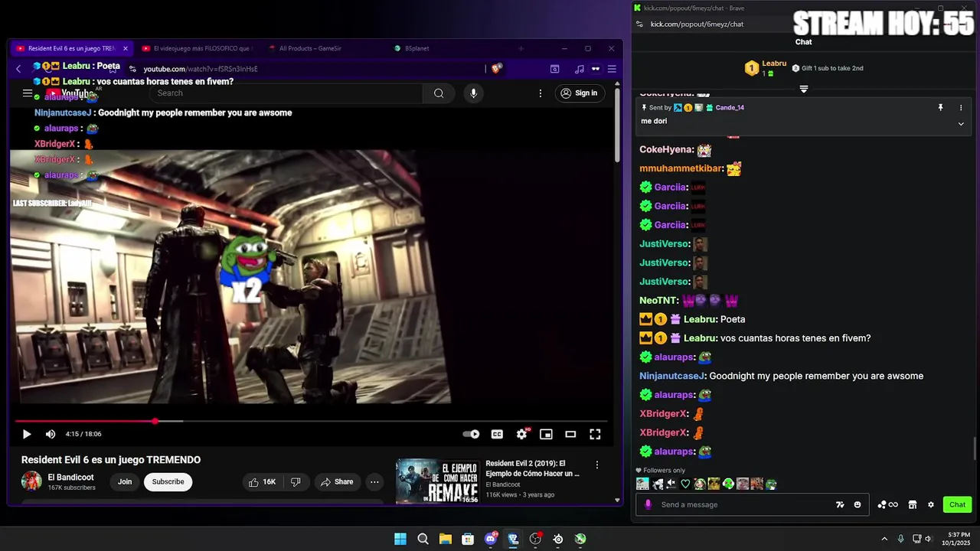Like the video with 16K likes
The width and height of the screenshot is (980, 551).
pyautogui.click(x=261, y=481)
